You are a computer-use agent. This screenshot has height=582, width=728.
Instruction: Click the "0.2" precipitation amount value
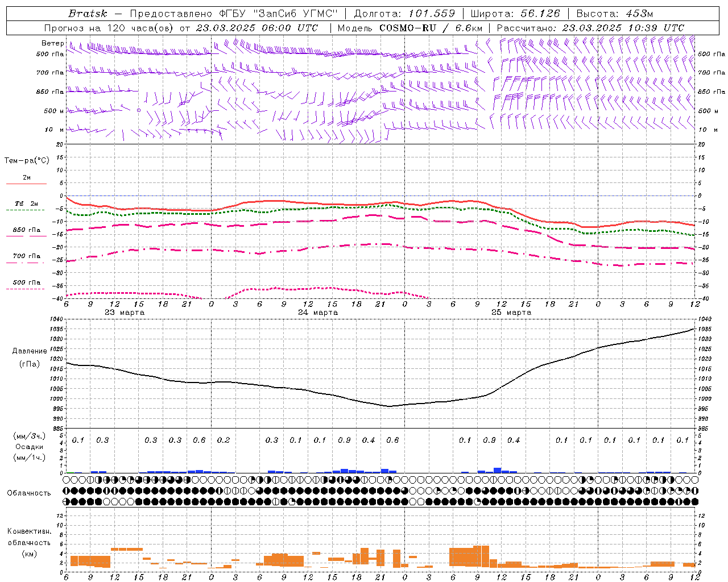click(x=224, y=440)
